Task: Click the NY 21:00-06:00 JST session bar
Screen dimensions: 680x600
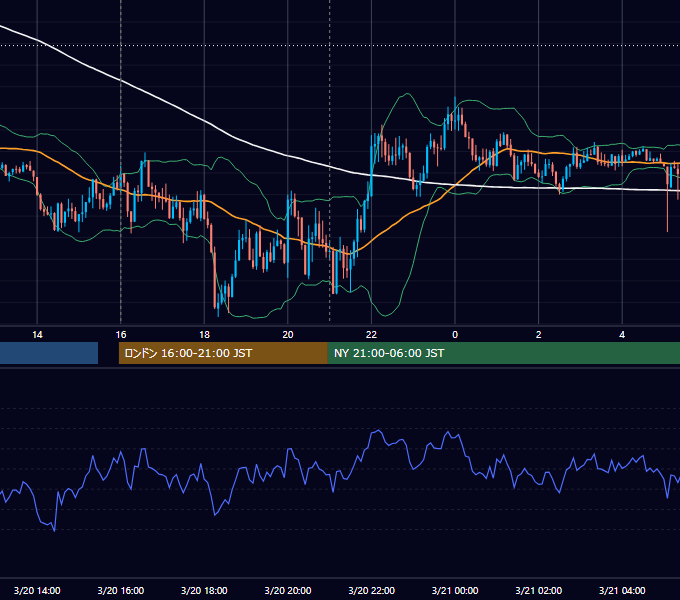Action: pos(503,353)
